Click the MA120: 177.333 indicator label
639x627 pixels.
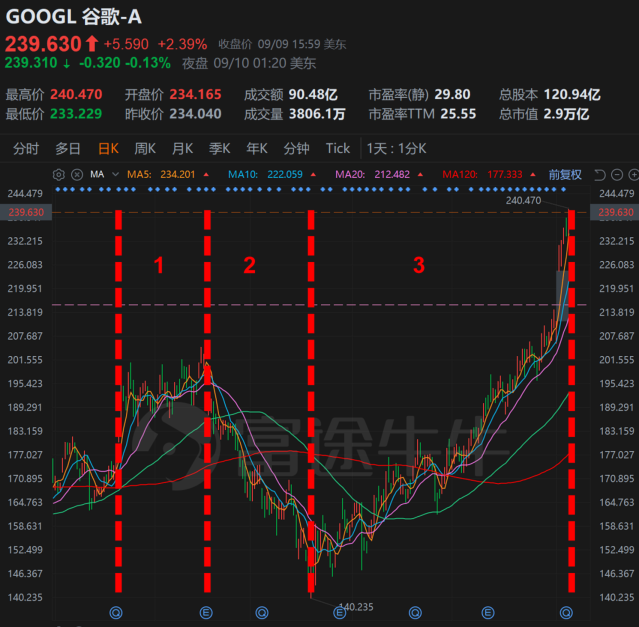(483, 174)
